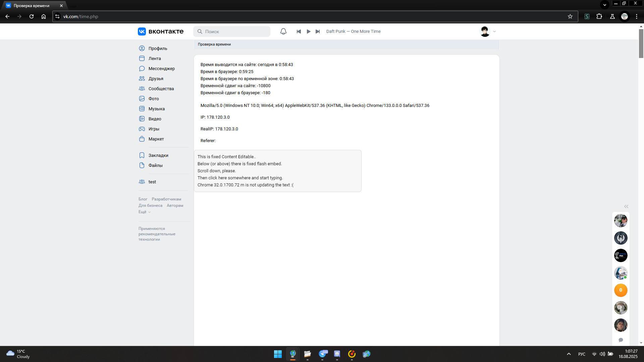Click the page vertical scrollbar thumb
This screenshot has width=644, height=362.
pos(641,43)
